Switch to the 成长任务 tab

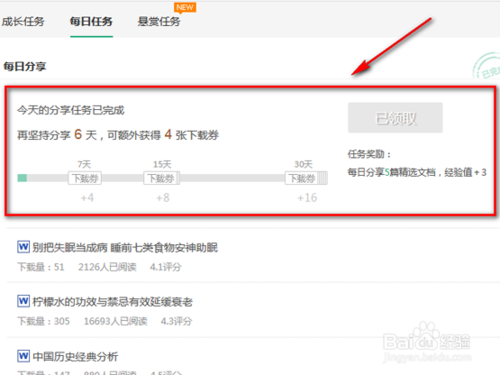(x=23, y=22)
